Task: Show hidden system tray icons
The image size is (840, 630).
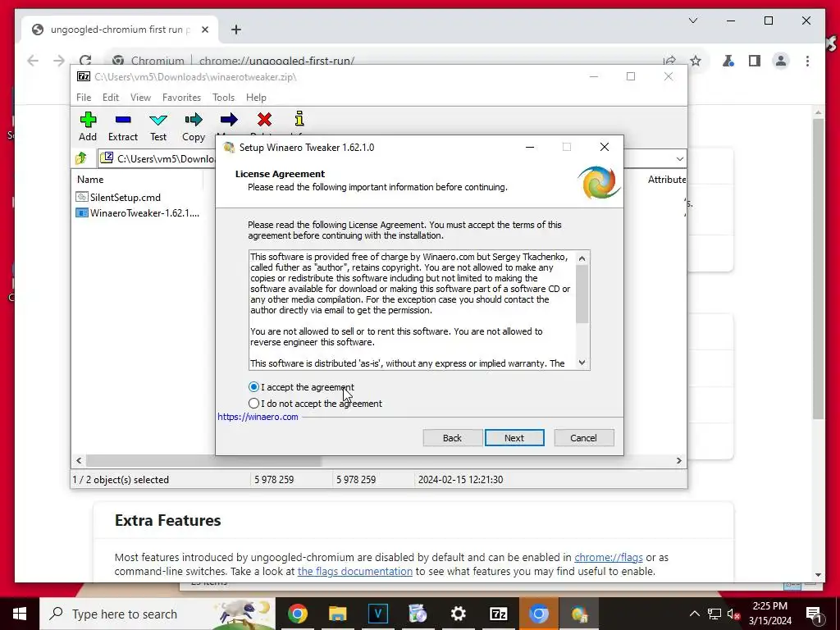Action: pos(694,614)
